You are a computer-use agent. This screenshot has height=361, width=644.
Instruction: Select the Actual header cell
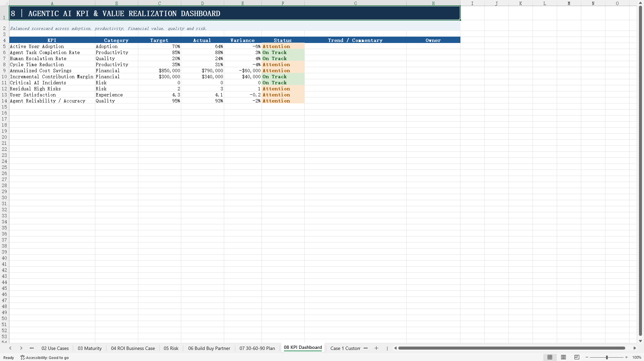[202, 40]
